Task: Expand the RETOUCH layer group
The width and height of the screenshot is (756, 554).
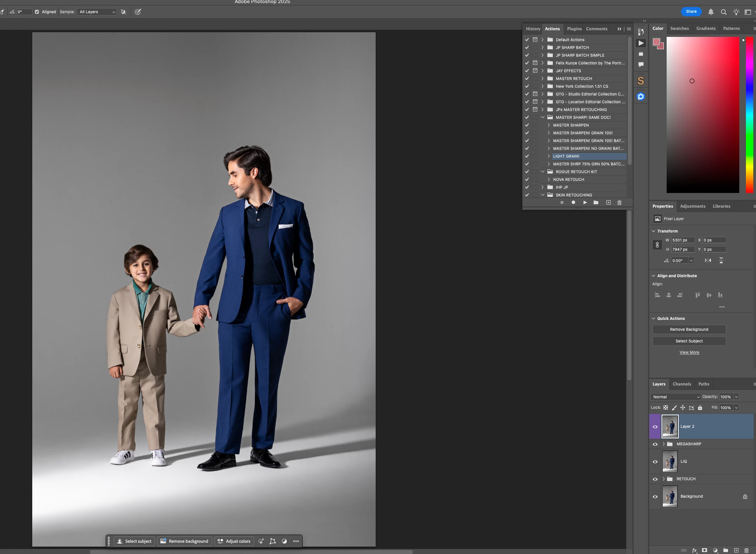Action: point(664,479)
